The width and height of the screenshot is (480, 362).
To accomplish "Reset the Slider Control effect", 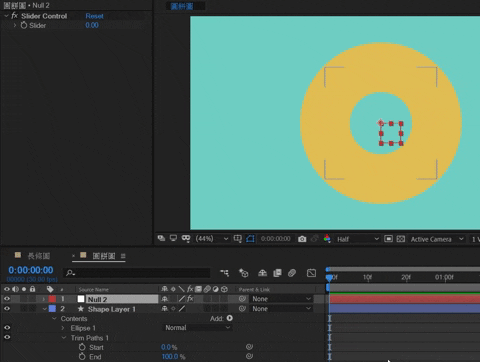I will 94,16.
